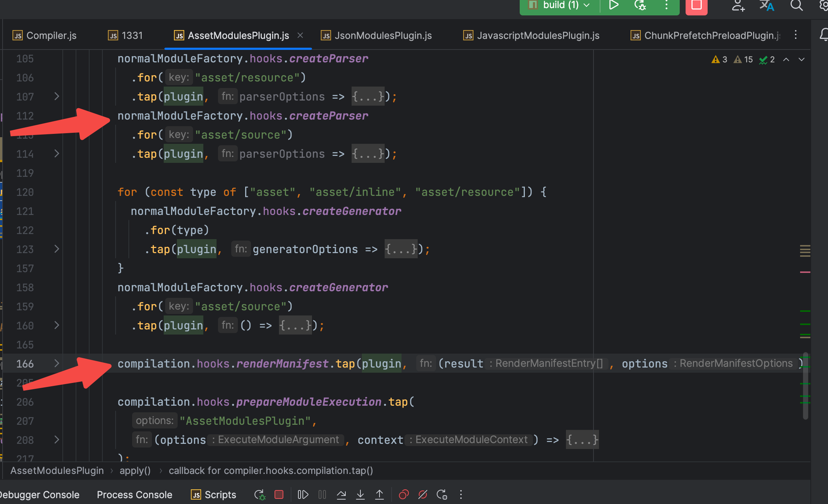This screenshot has width=828, height=504.
Task: Click the Step Into arrow icon
Action: tap(360, 495)
